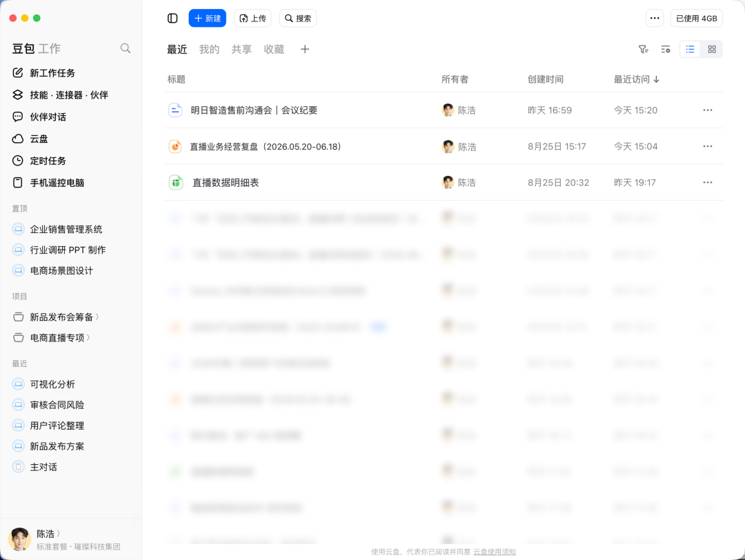The image size is (745, 560).
Task: Click the orange slides icon of 直播业务经营复盘
Action: [x=175, y=146]
